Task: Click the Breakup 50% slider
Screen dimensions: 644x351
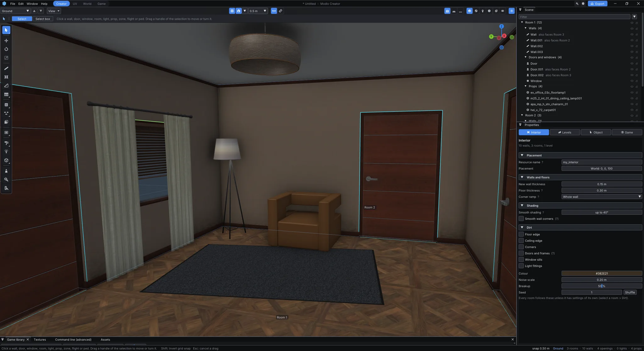Action: (x=602, y=286)
